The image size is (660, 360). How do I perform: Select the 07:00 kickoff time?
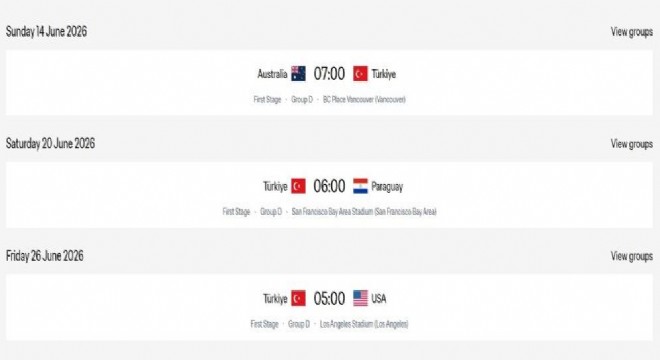coord(329,74)
